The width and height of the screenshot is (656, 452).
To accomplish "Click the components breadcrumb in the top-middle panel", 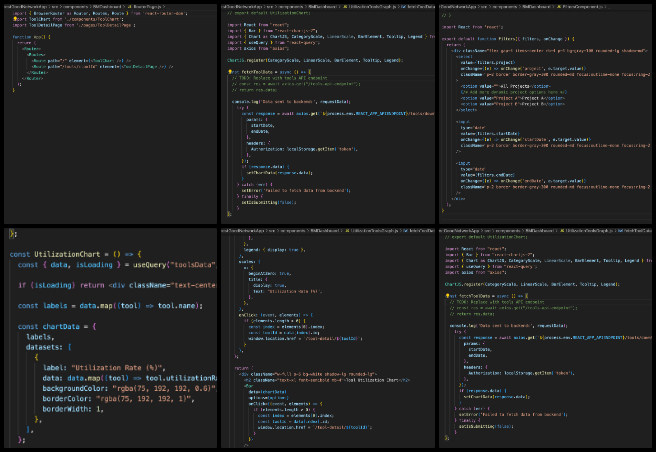I will [291, 7].
